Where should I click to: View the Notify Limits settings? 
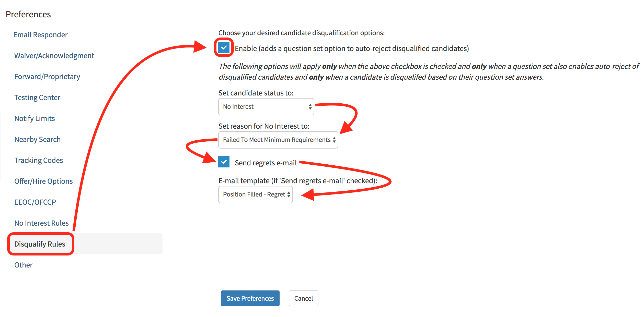pyautogui.click(x=34, y=118)
